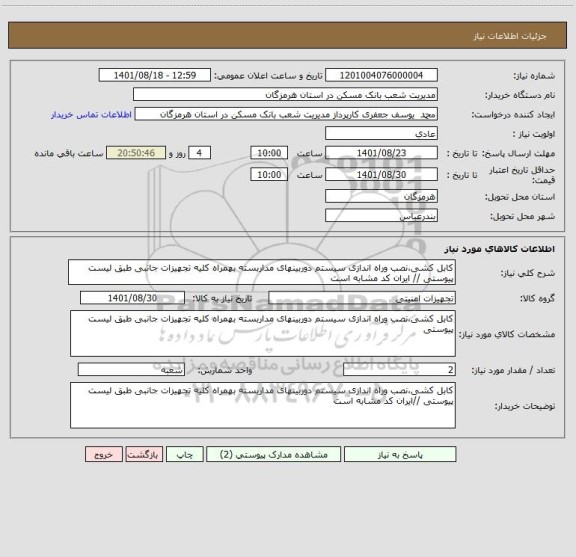Click the تعداد / مقدار مورد نیاز label

pyautogui.click(x=513, y=370)
